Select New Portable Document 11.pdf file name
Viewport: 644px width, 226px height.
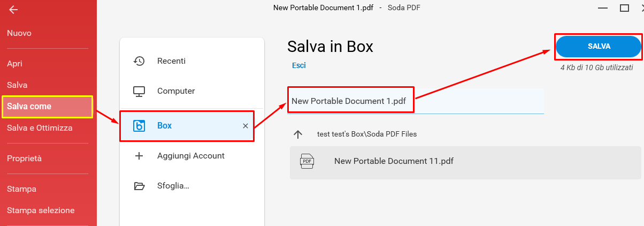tap(394, 161)
